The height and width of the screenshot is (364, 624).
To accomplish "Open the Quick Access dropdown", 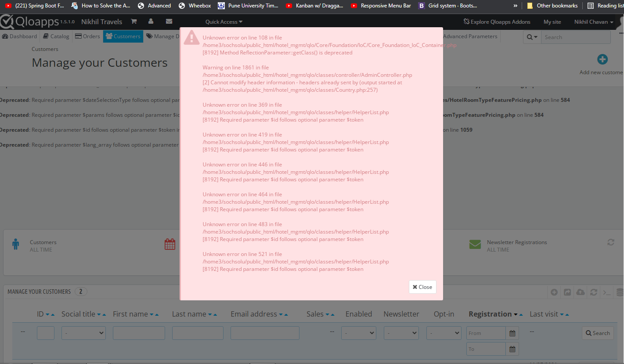I will click(224, 22).
